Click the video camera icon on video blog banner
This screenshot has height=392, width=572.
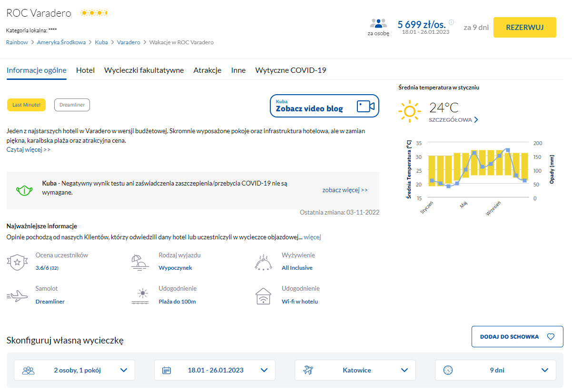click(x=365, y=106)
